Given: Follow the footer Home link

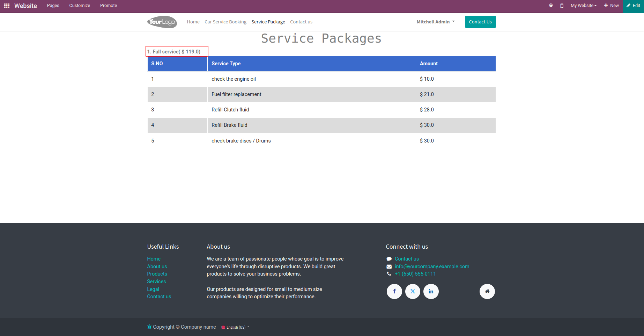Looking at the screenshot, I should (x=154, y=259).
